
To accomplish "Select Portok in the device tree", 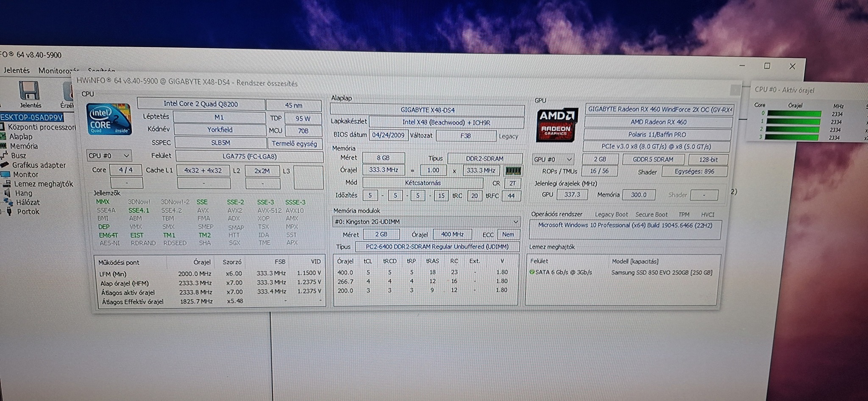I will pyautogui.click(x=28, y=212).
